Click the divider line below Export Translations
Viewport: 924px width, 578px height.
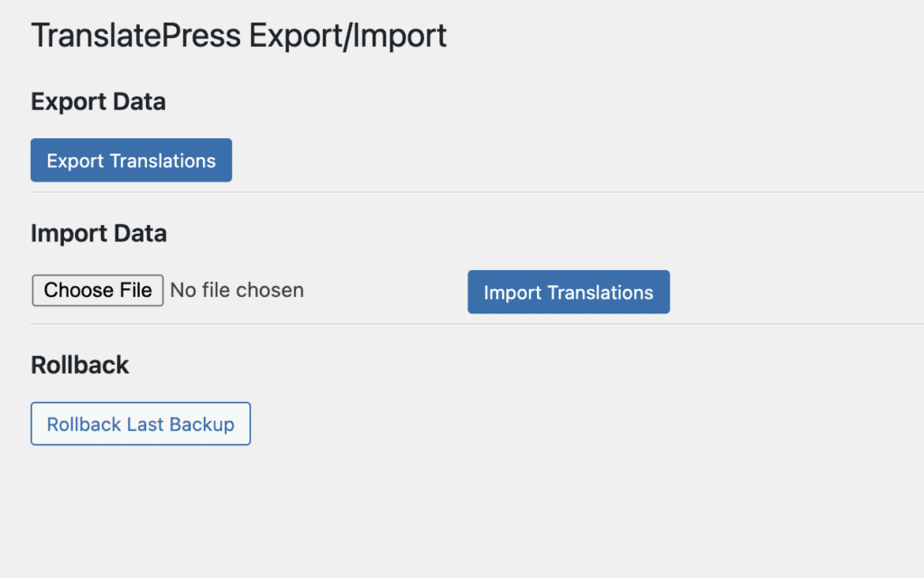click(x=451, y=192)
